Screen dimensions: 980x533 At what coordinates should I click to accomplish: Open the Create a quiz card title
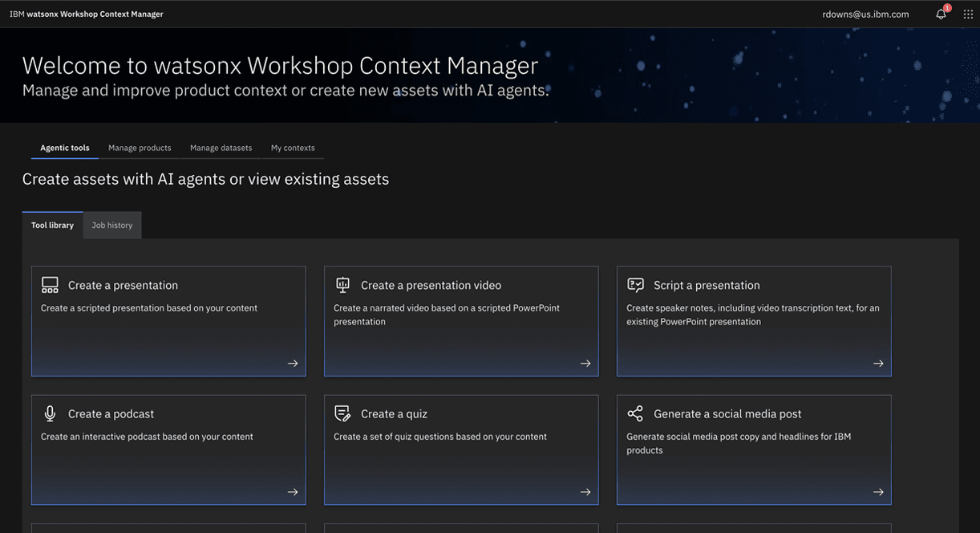coord(394,414)
